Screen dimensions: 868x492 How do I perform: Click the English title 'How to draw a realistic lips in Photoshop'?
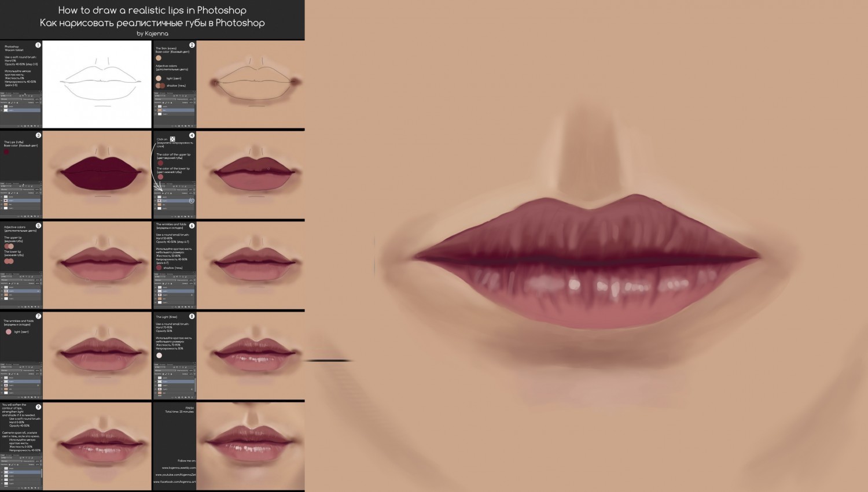[152, 10]
